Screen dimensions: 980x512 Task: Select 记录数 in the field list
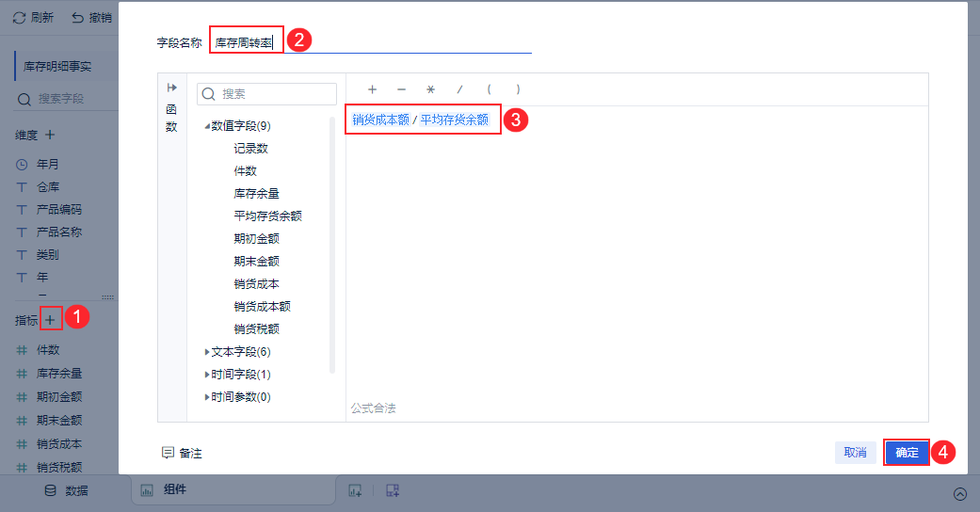click(x=250, y=148)
